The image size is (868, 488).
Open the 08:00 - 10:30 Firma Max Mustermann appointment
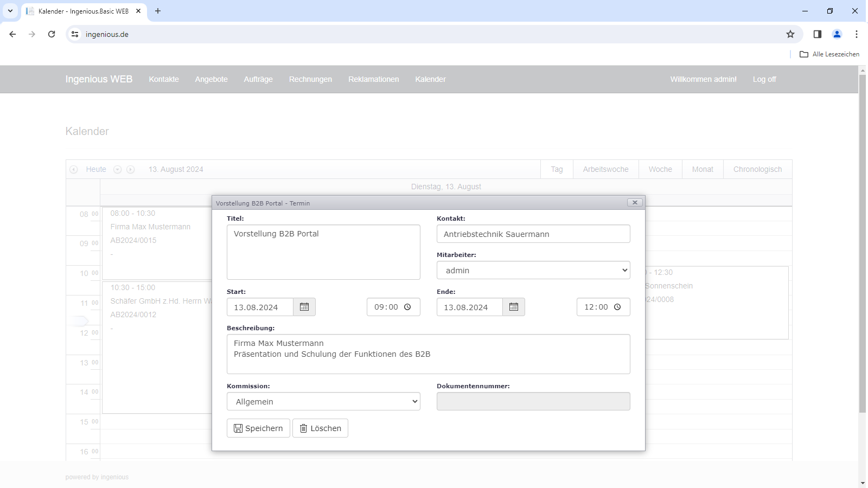(x=157, y=243)
